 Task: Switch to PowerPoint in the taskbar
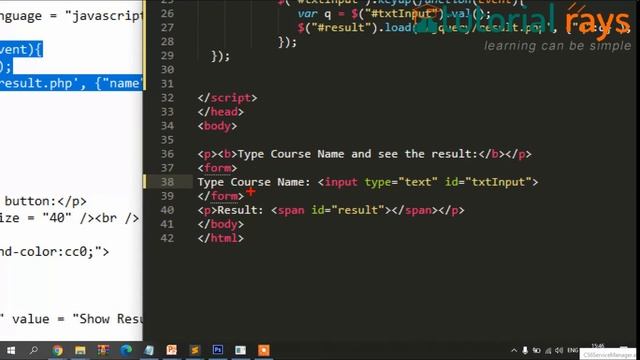pos(172,350)
